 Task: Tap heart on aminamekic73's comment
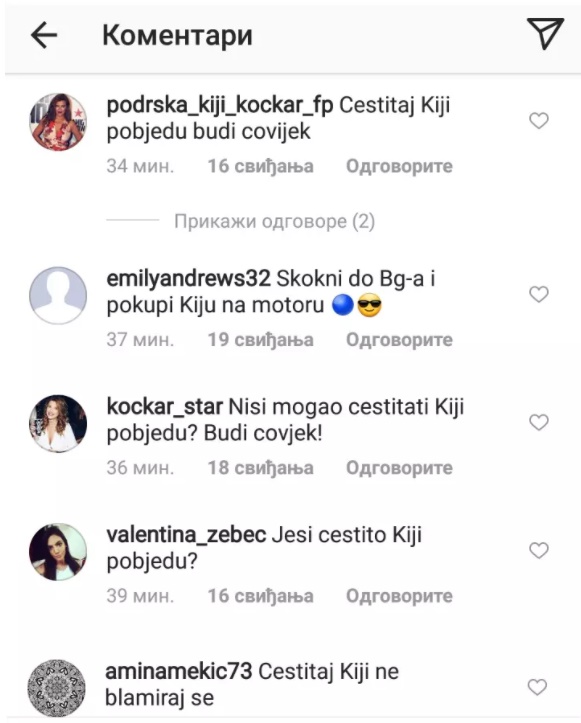(x=538, y=687)
